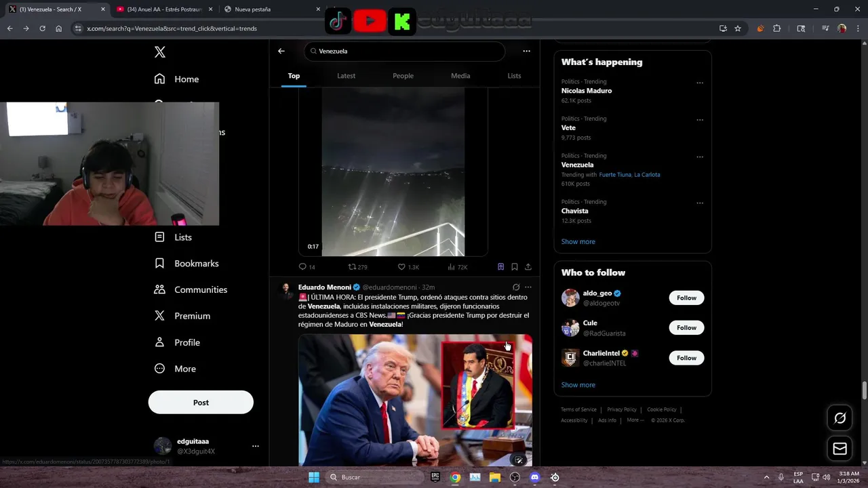Switch to Nueva pestaña browser tab

pyautogui.click(x=271, y=9)
